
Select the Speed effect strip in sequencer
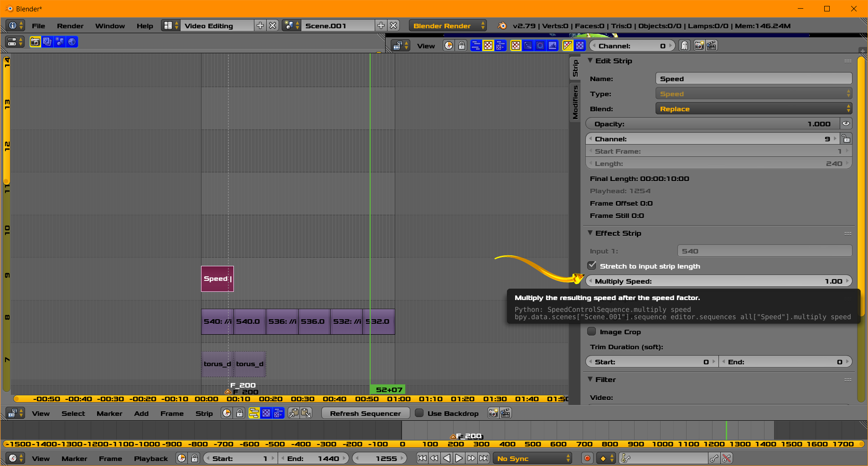click(x=217, y=279)
